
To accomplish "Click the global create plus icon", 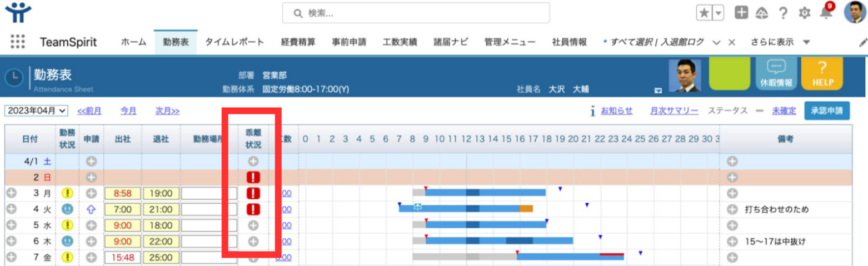I will point(741,13).
